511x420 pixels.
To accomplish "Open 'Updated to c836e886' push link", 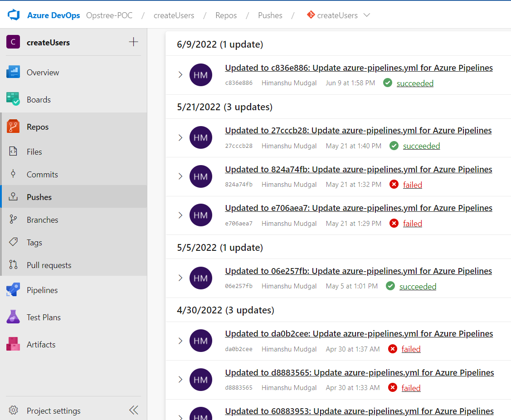I will [x=359, y=68].
